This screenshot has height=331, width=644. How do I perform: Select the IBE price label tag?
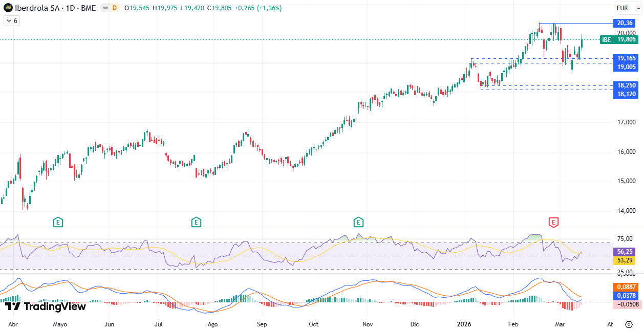coord(606,39)
